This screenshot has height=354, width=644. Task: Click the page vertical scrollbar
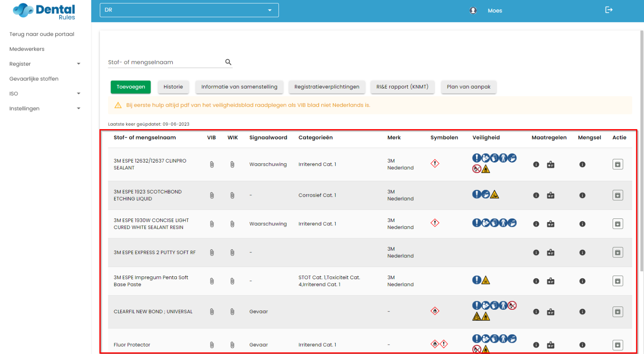642,151
